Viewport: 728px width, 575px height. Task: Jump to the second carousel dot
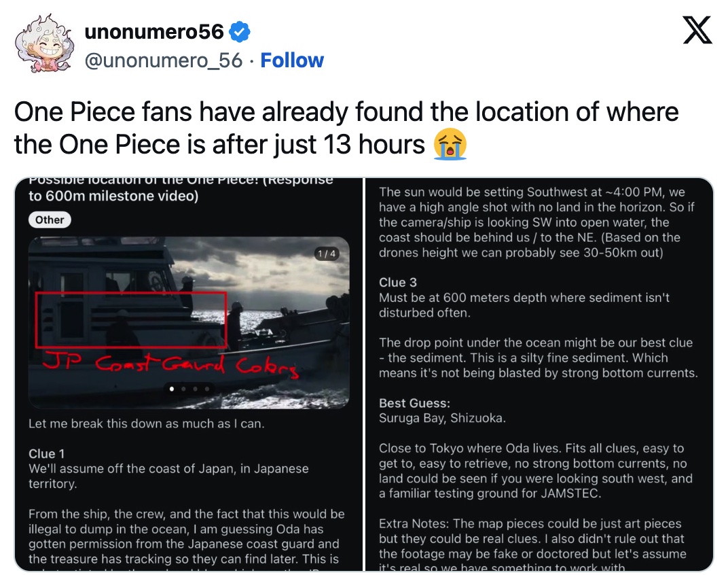(x=183, y=389)
